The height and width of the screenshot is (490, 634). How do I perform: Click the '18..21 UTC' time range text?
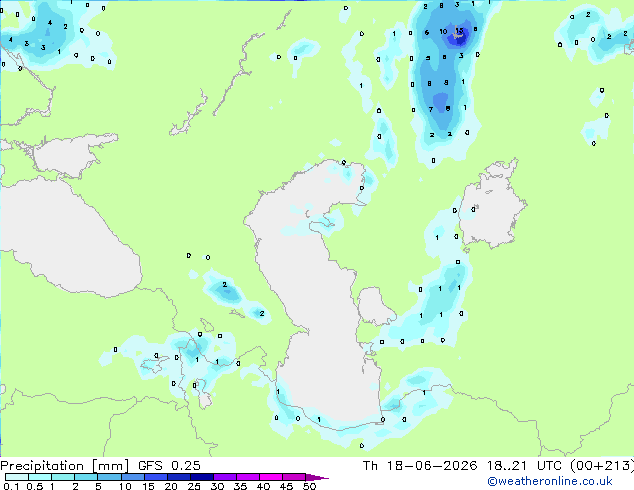click(524, 466)
